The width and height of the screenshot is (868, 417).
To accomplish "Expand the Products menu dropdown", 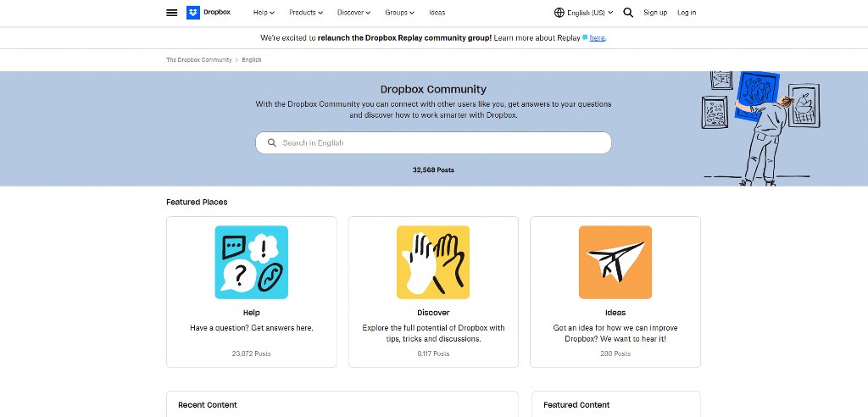I will tap(305, 13).
